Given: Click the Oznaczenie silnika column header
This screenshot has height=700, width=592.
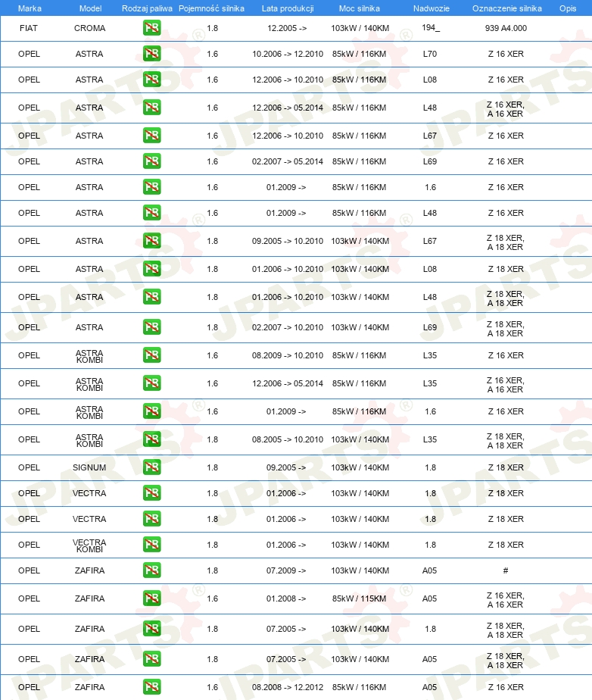Looking at the screenshot, I should pyautogui.click(x=506, y=8).
